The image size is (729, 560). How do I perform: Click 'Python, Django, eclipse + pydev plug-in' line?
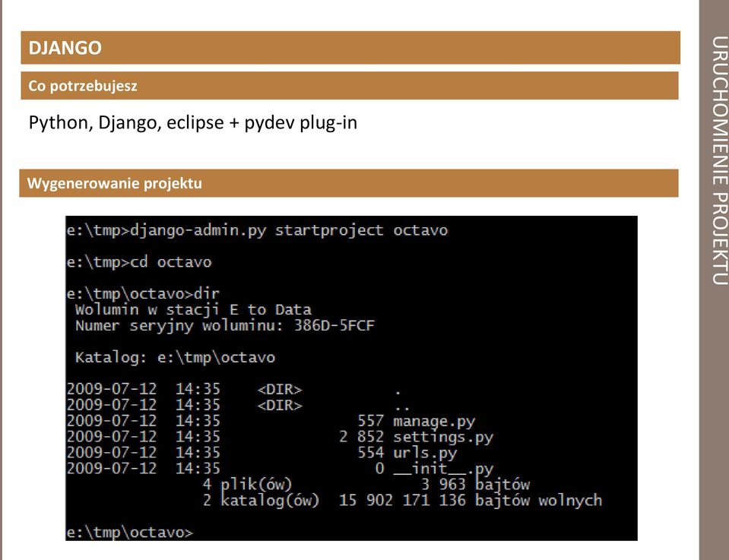[x=192, y=122]
